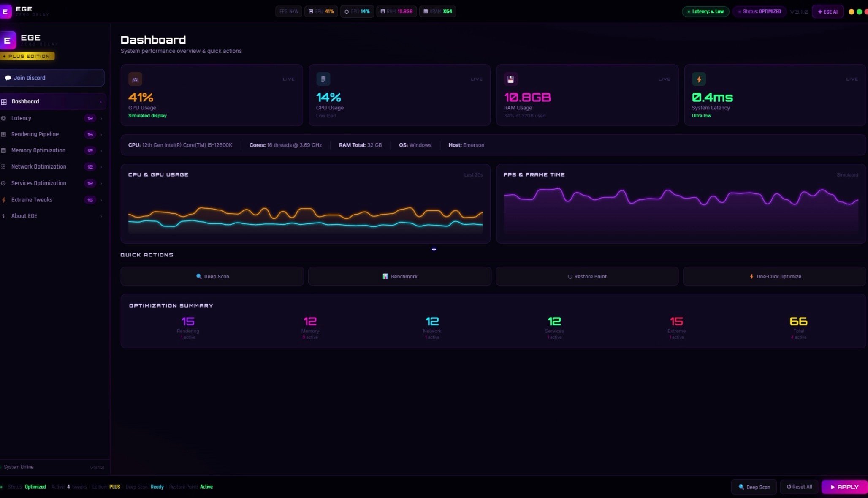Click the VRAM X64 indicator

click(438, 11)
